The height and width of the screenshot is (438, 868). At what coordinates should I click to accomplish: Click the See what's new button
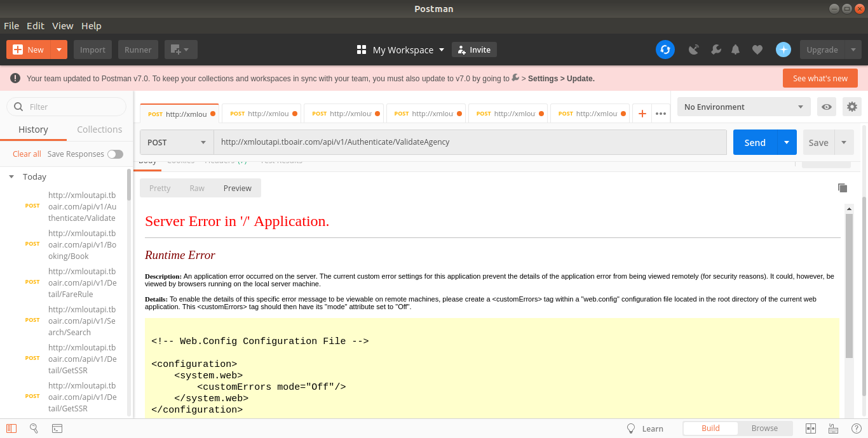click(820, 78)
